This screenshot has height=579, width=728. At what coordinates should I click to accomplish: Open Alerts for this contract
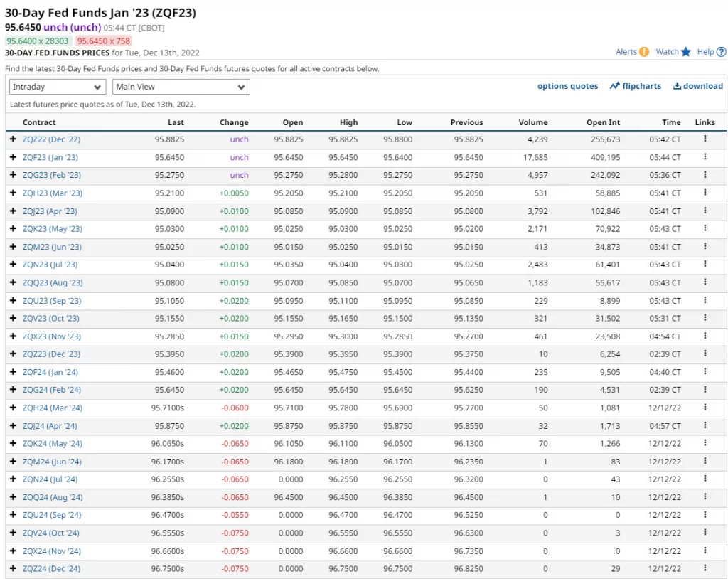(632, 52)
